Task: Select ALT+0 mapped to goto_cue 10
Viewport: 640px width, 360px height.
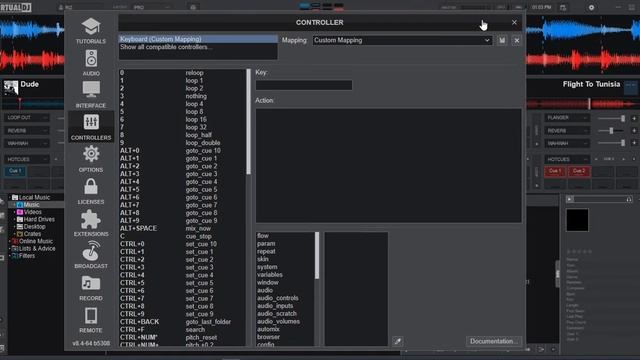Action: (182, 151)
